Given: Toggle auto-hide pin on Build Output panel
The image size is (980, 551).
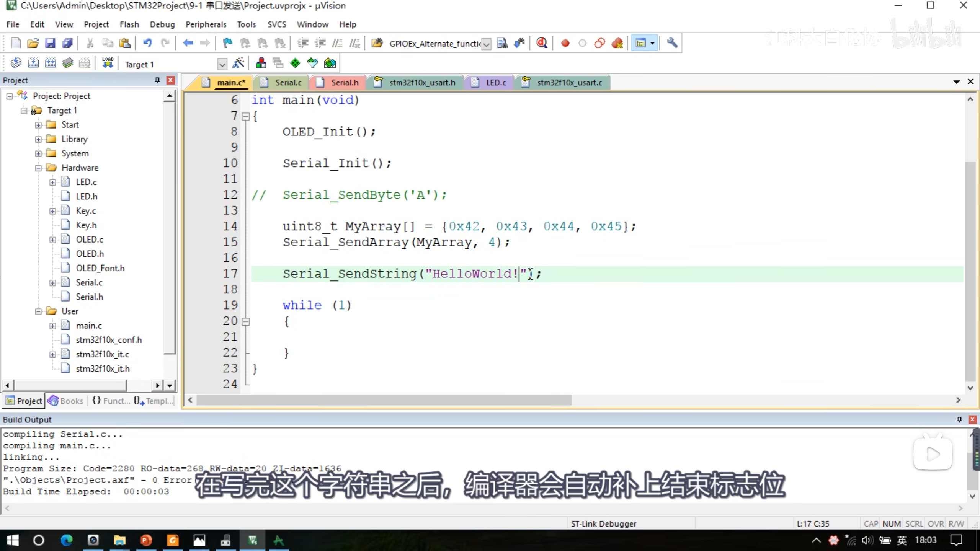Looking at the screenshot, I should (x=959, y=419).
